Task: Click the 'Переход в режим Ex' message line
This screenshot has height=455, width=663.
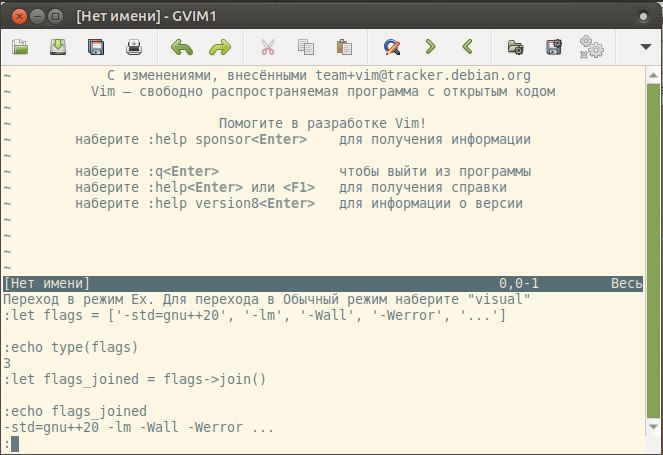Action: 267,299
